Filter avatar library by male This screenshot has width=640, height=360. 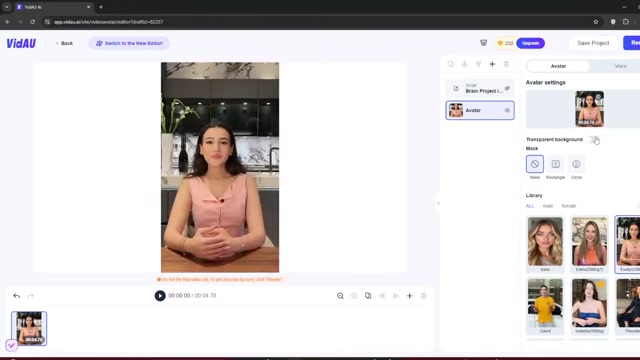click(x=548, y=206)
